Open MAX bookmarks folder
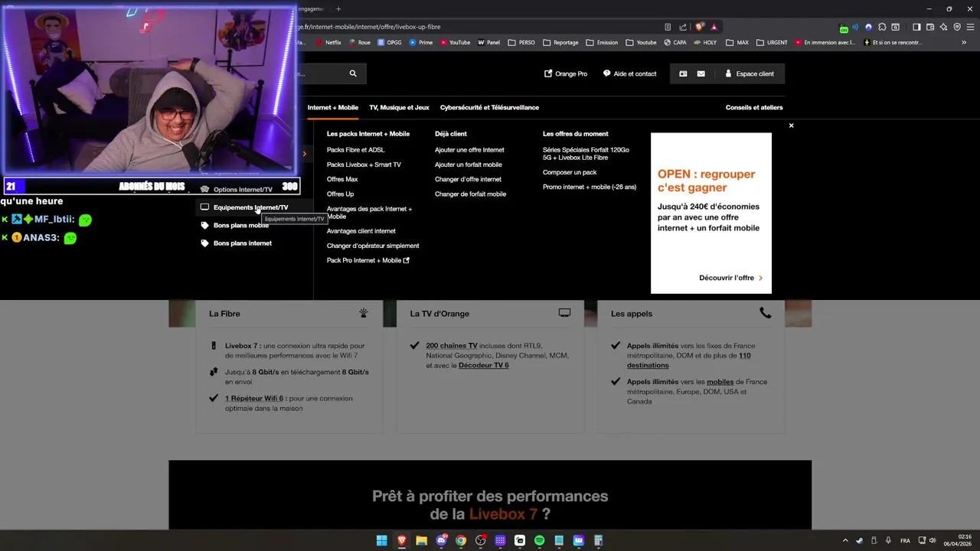Viewport: 980px width, 551px height. point(737,43)
